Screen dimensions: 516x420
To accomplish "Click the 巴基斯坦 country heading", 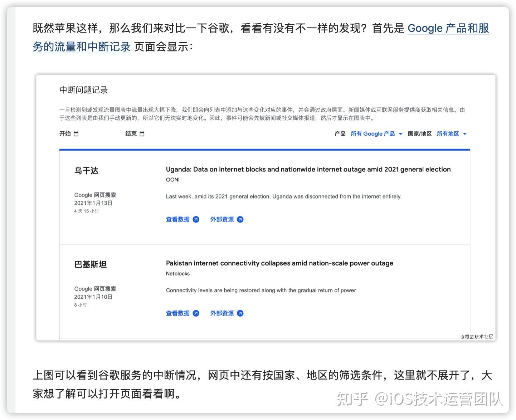I will [x=91, y=264].
